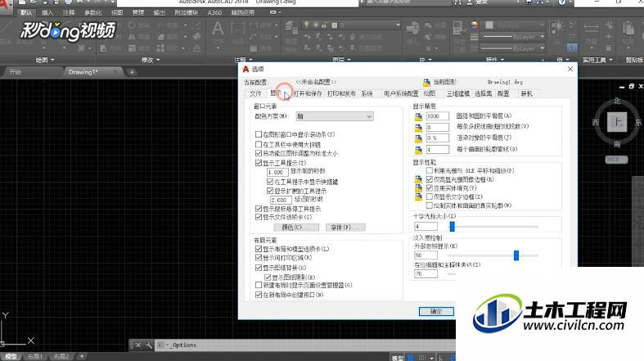Expand the 图层 ribbon panel
Screen dimensions: 644x361
tap(342, 60)
